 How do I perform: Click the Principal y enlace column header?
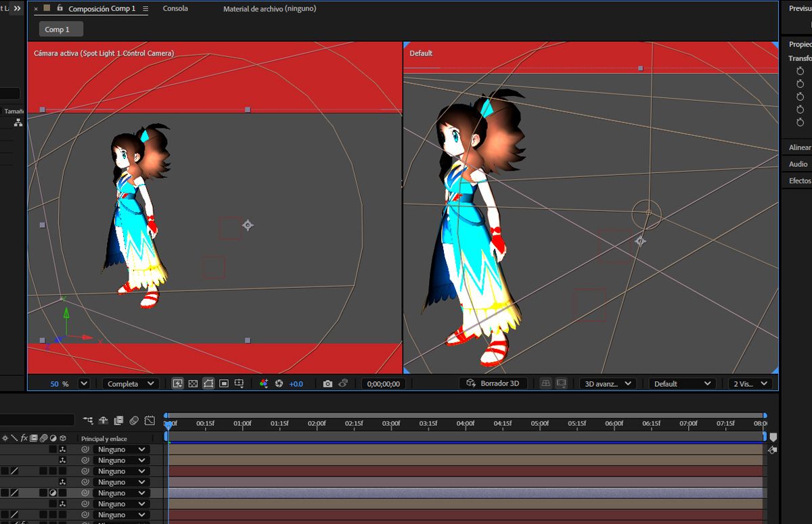point(104,439)
